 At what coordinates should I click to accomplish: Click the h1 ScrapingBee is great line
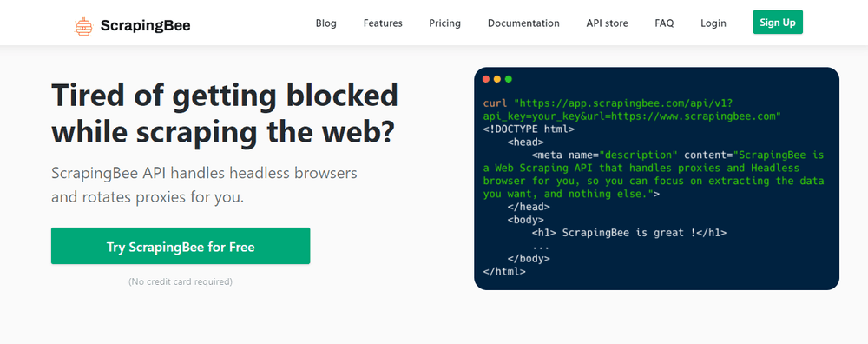pyautogui.click(x=628, y=233)
